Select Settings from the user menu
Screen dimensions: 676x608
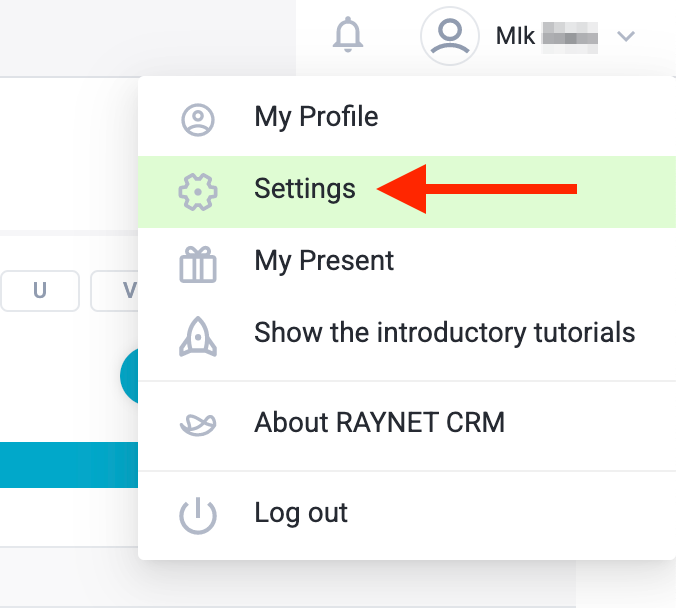[305, 189]
